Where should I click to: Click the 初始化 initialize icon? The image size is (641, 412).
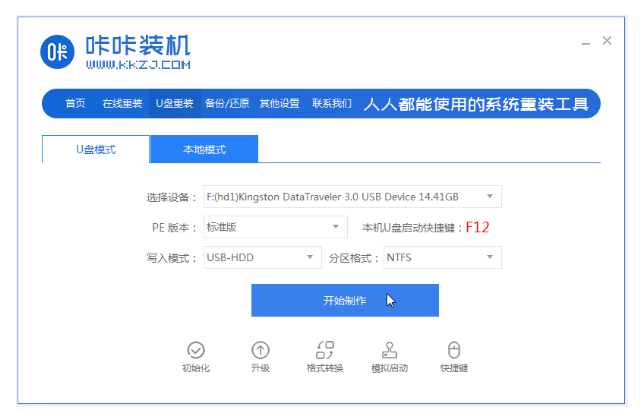click(x=196, y=350)
